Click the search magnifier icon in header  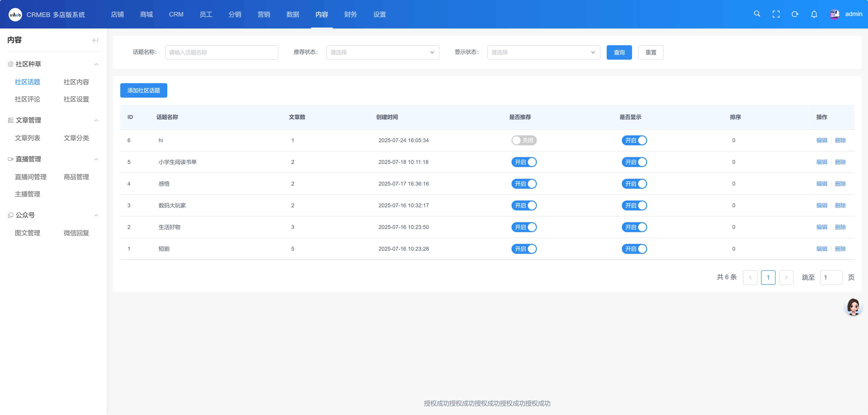click(757, 14)
